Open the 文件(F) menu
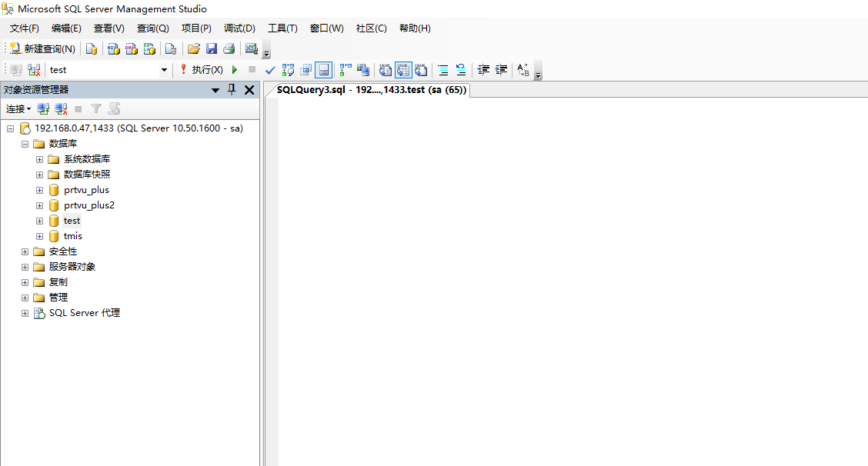This screenshot has width=868, height=466. click(x=25, y=28)
